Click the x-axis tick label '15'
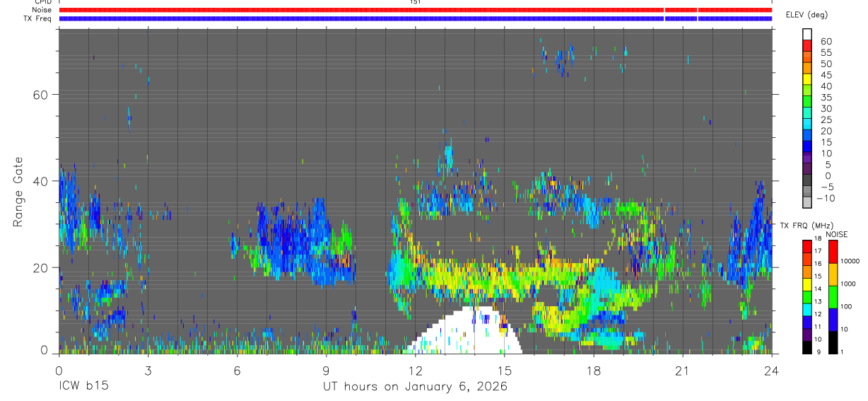The width and height of the screenshot is (868, 401). pos(504,371)
